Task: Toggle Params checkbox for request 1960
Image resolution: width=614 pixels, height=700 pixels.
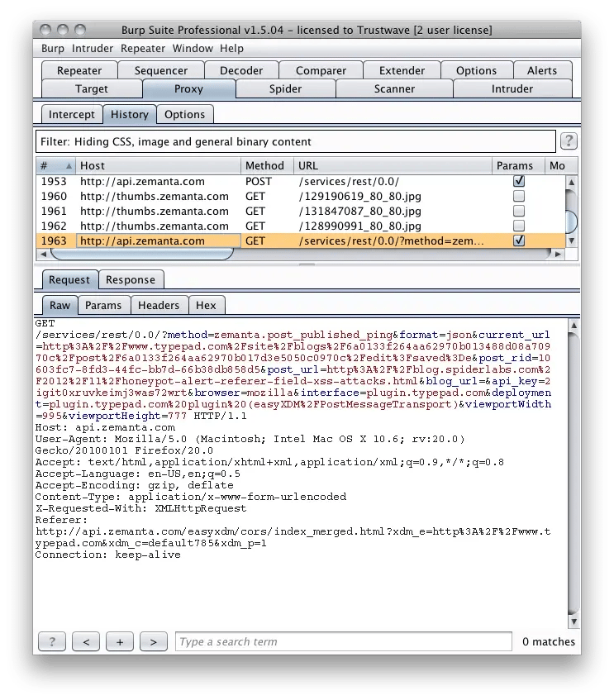Action: click(x=519, y=196)
